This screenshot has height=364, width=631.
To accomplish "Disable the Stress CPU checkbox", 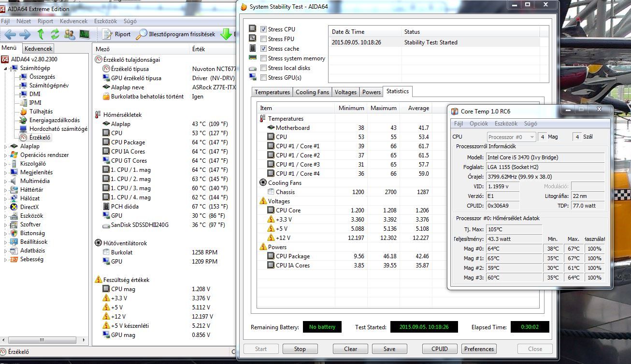I will [x=264, y=29].
